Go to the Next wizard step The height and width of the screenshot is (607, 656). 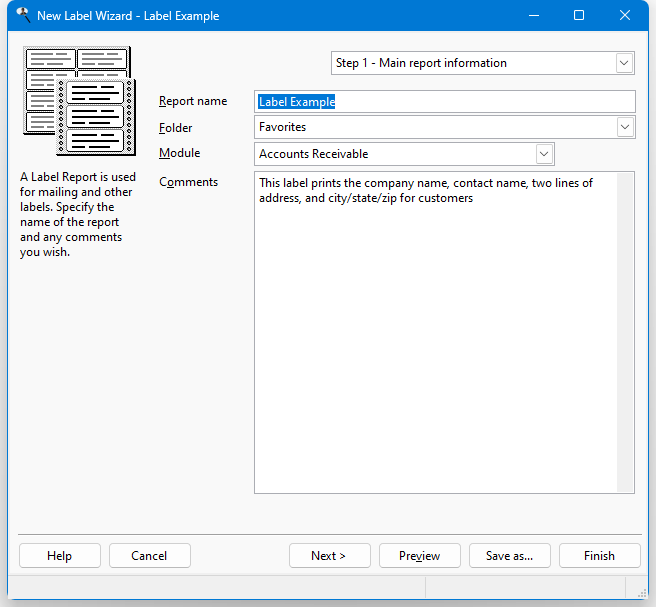(x=329, y=556)
